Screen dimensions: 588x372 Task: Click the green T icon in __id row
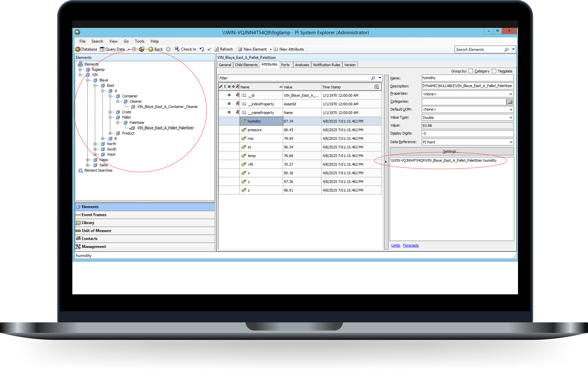tap(229, 95)
